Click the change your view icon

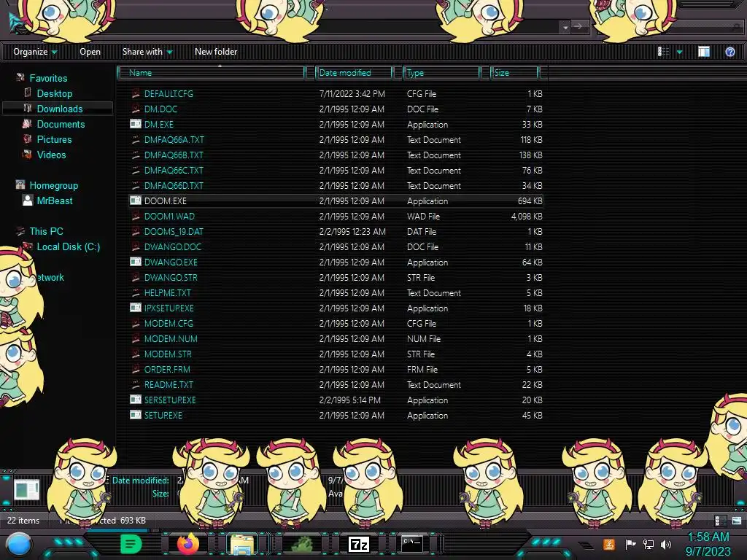pos(663,52)
